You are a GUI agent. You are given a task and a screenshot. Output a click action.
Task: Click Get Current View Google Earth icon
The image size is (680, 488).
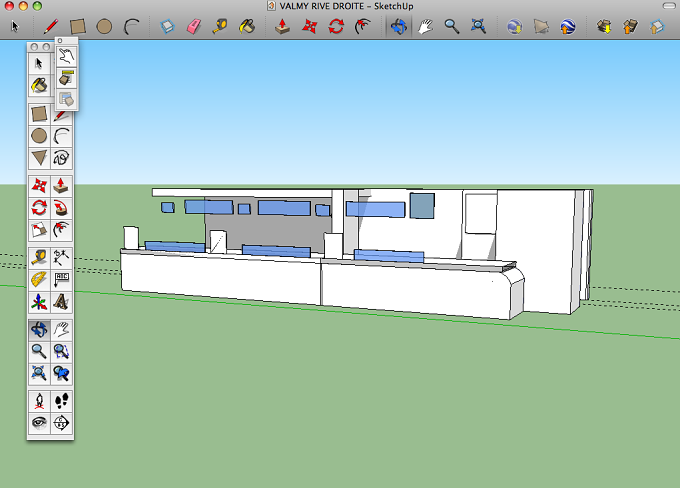click(x=514, y=26)
